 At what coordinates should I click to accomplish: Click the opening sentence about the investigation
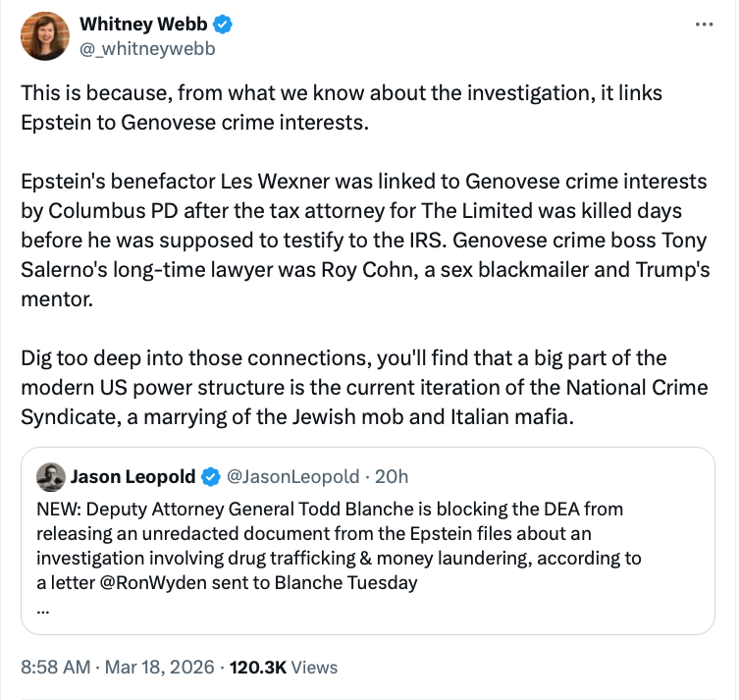(x=341, y=106)
